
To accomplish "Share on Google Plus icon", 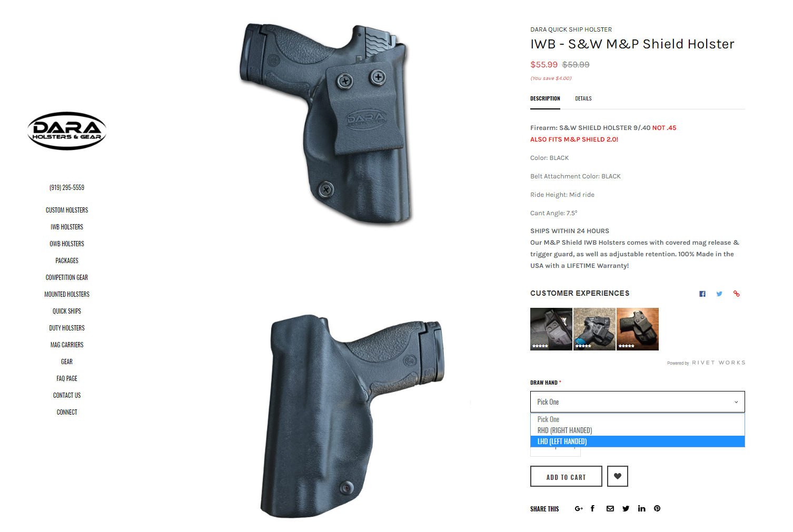I will pos(579,508).
